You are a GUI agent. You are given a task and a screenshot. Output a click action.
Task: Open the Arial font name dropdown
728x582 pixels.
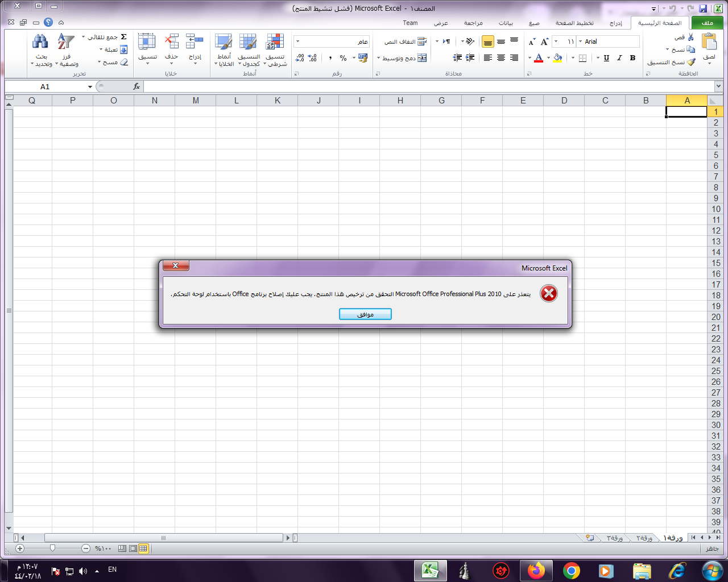point(580,41)
